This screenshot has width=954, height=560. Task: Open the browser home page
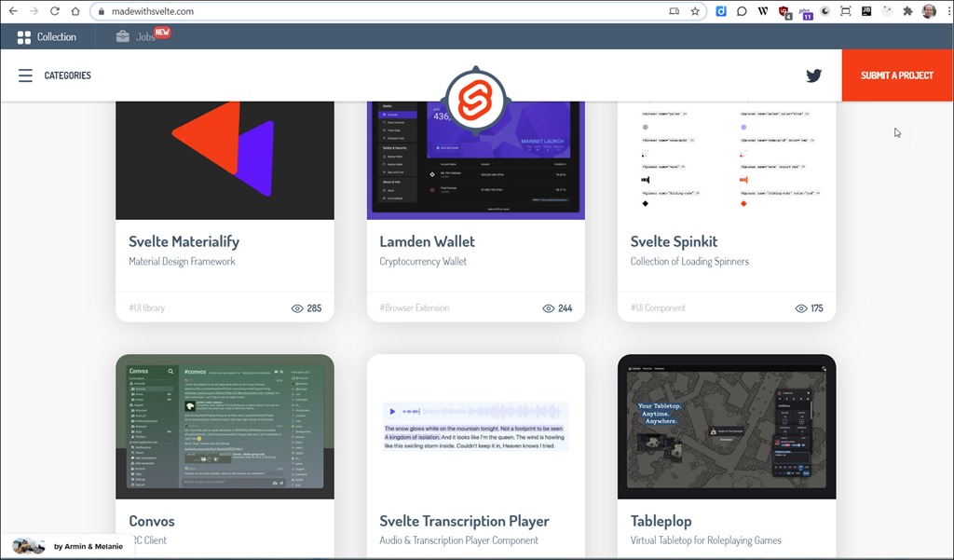75,11
